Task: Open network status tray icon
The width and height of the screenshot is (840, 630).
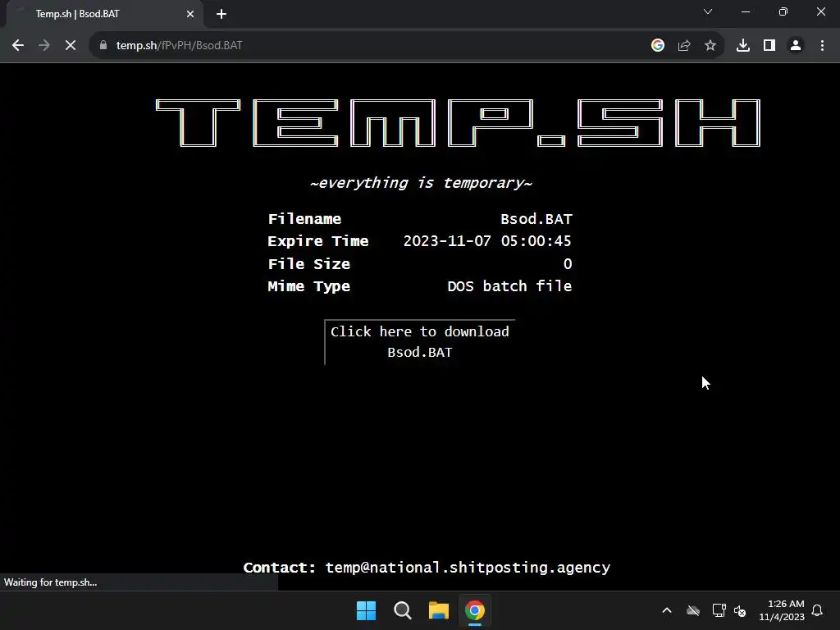Action: pos(719,610)
